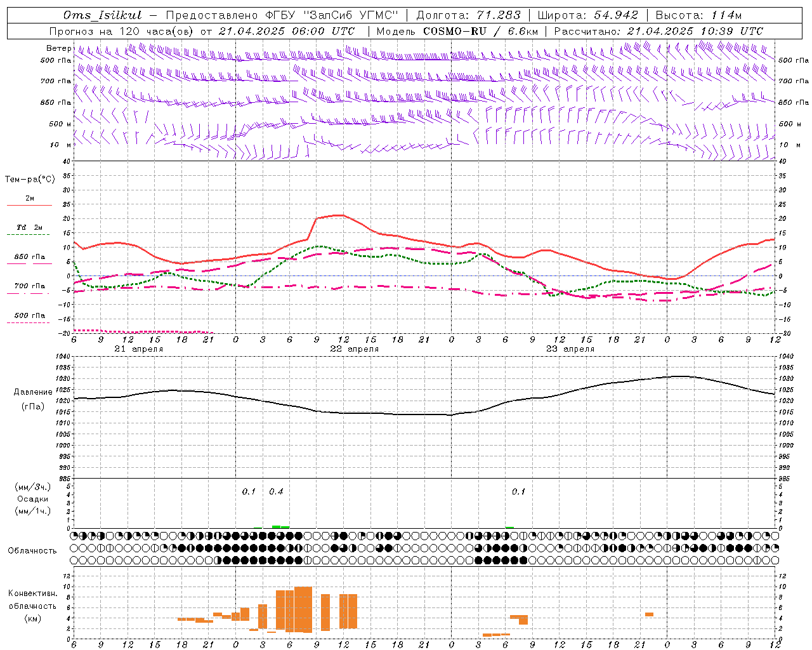812x650 pixels.
Task: Click the 850 гПа temperature legend label
Action: pyautogui.click(x=30, y=257)
